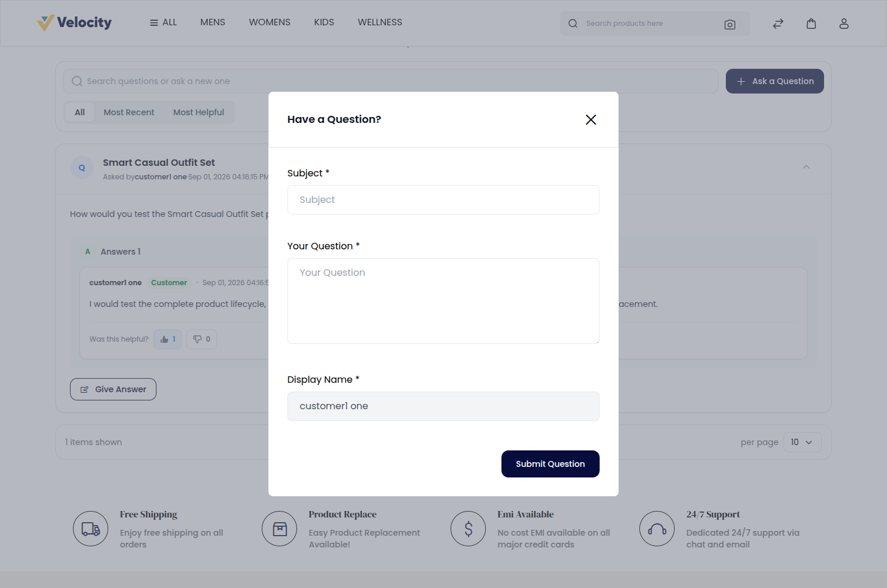This screenshot has height=588, width=887.
Task: Click the Product Replace box icon
Action: point(279,529)
